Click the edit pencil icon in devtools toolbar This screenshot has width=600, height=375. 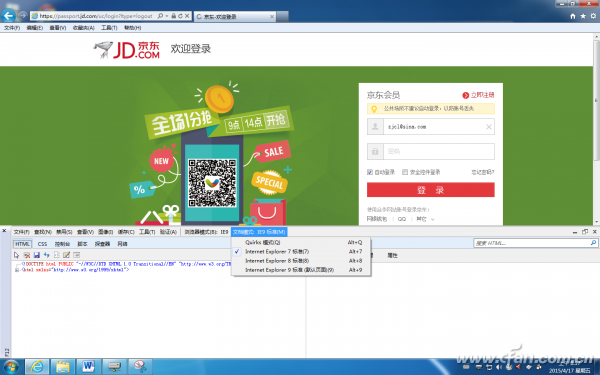click(x=67, y=255)
